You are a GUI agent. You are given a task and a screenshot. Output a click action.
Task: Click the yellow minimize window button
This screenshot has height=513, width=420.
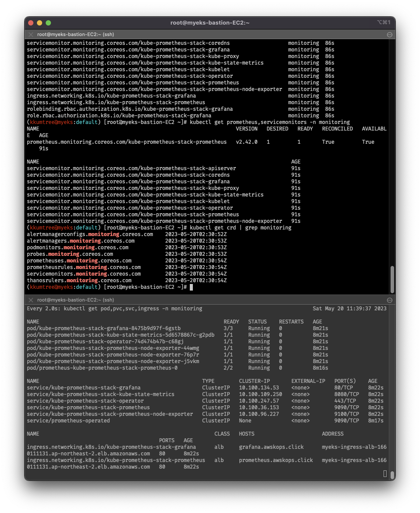click(40, 23)
